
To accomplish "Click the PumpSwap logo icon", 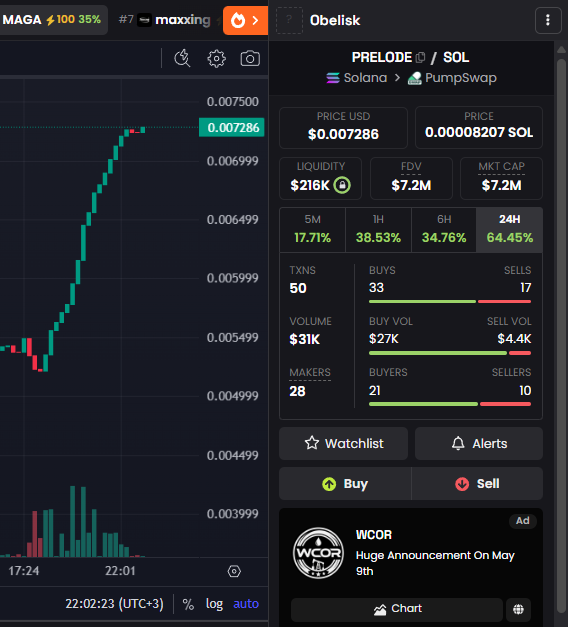I will tap(415, 78).
